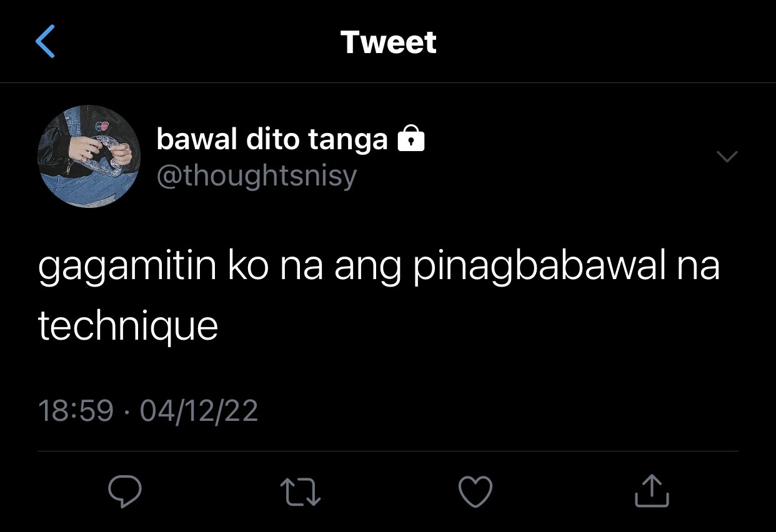
Task: Go back using the blue arrow
Action: tap(45, 42)
